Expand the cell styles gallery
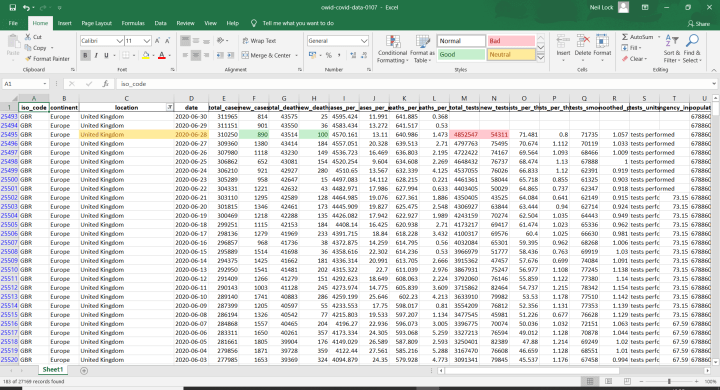The image size is (720, 390). [x=540, y=58]
